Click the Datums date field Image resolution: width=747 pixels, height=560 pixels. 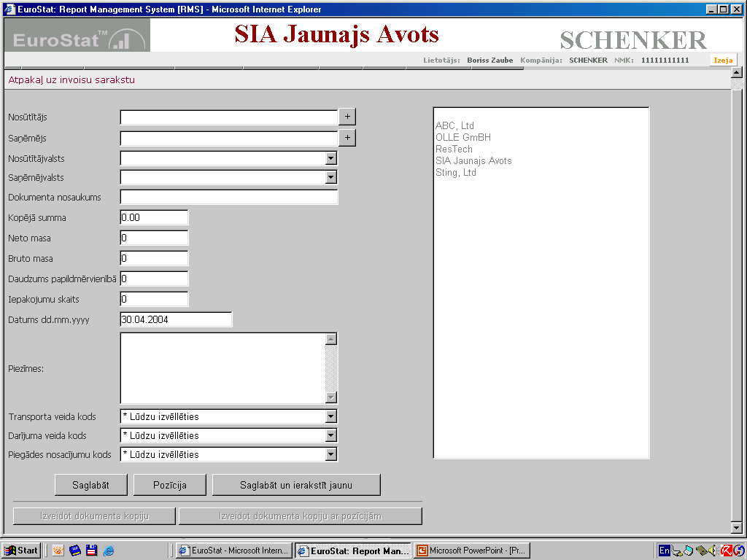click(x=176, y=319)
